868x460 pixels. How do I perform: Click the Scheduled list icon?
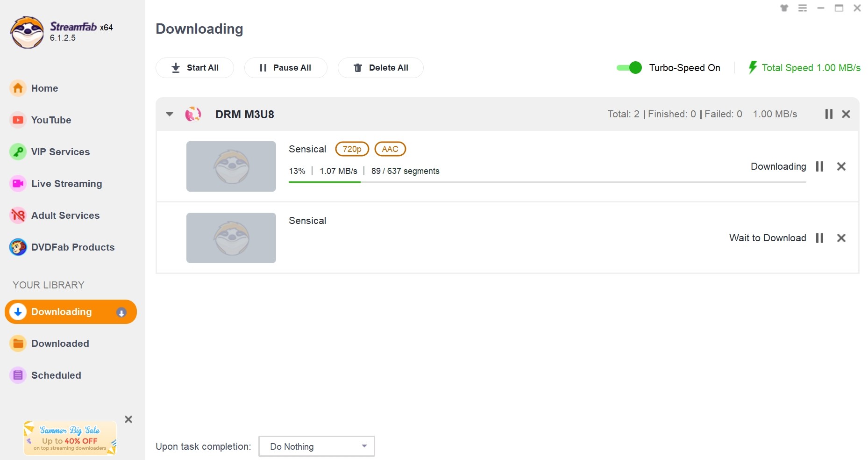tap(18, 375)
